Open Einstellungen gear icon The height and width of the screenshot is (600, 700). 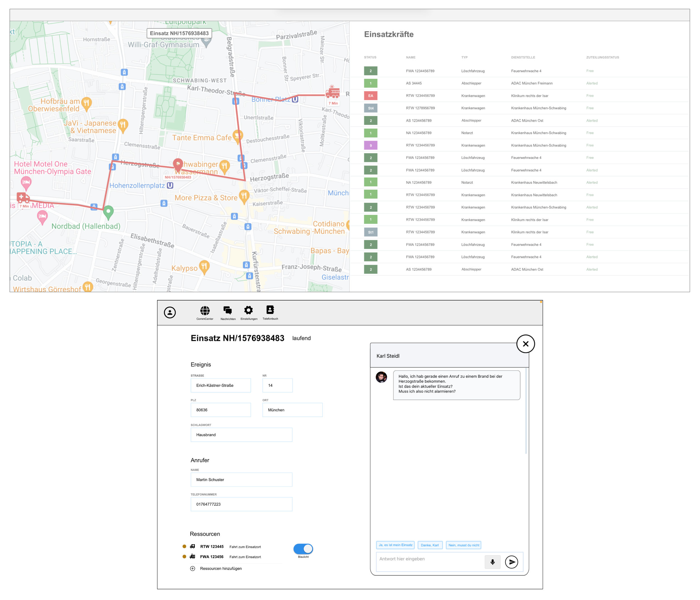249,310
